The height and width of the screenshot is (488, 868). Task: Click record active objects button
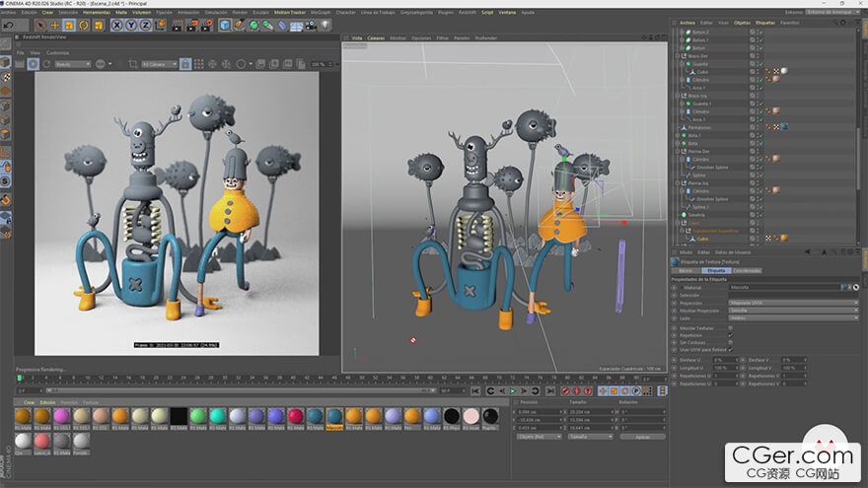[x=565, y=391]
